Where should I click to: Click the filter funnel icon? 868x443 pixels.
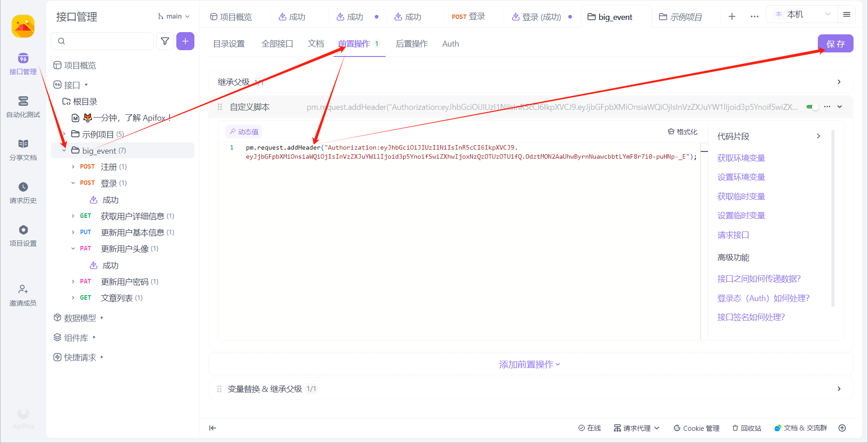click(x=165, y=41)
